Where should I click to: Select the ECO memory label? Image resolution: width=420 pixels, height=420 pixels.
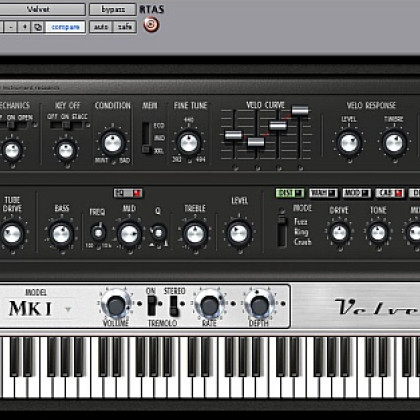pos(159,126)
